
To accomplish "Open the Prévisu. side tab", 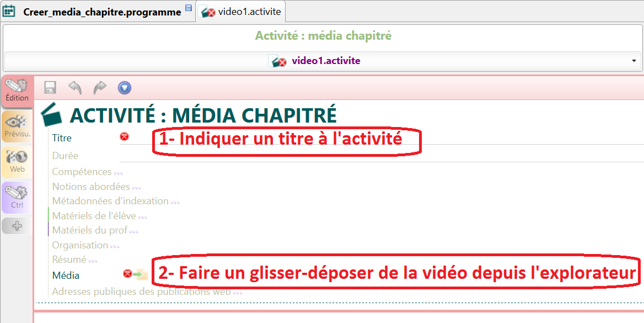I will 17,127.
